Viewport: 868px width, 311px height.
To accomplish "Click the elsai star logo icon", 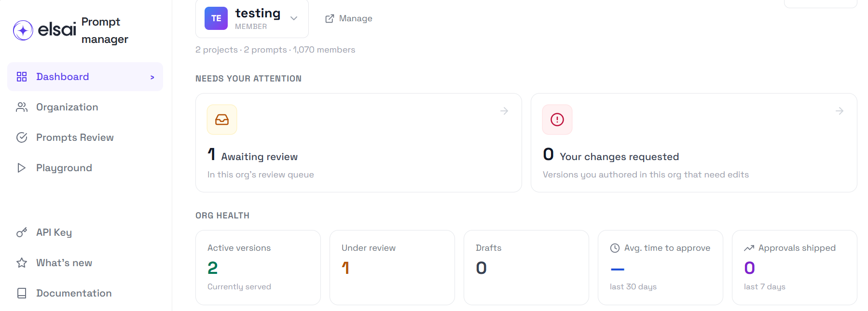I will coord(23,30).
